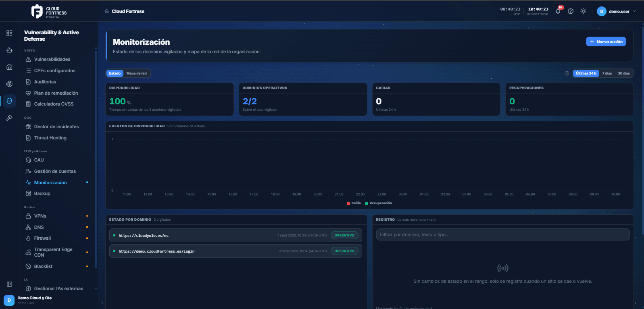Viewport: 644px width, 309px height.
Task: Open the radar target icon in left rail
Action: click(x=9, y=84)
